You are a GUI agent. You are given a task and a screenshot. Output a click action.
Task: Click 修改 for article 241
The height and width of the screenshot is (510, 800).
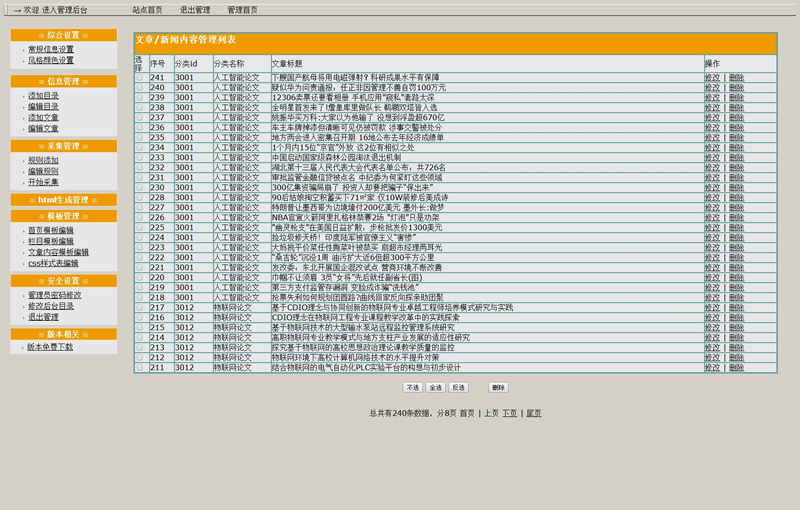712,77
